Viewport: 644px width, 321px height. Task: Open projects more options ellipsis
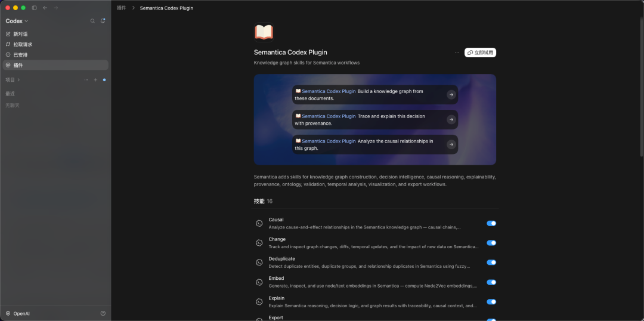(x=86, y=80)
